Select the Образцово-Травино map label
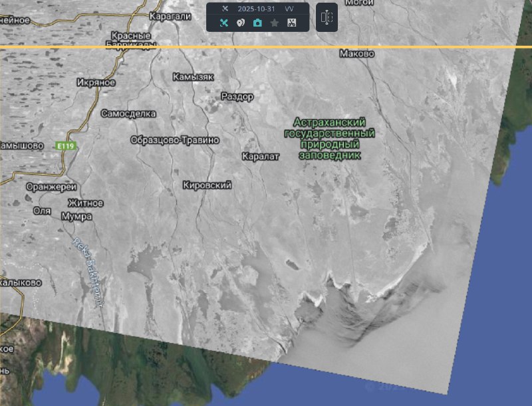 (x=175, y=140)
